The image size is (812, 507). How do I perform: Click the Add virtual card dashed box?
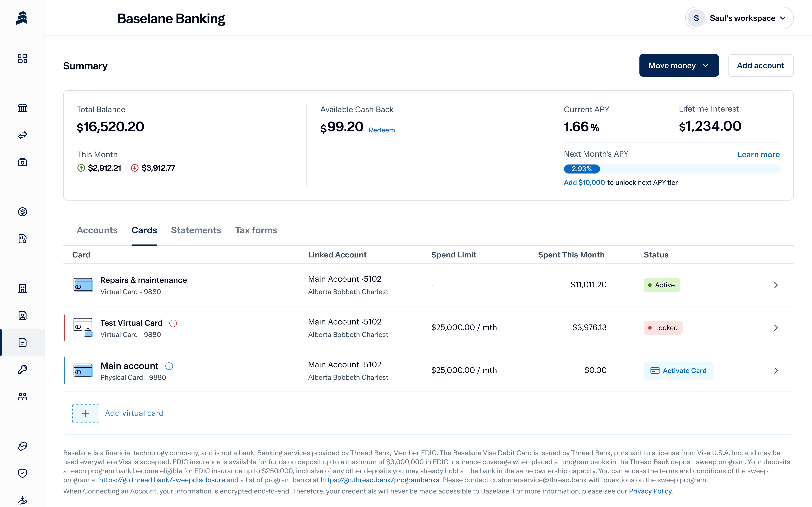click(86, 413)
